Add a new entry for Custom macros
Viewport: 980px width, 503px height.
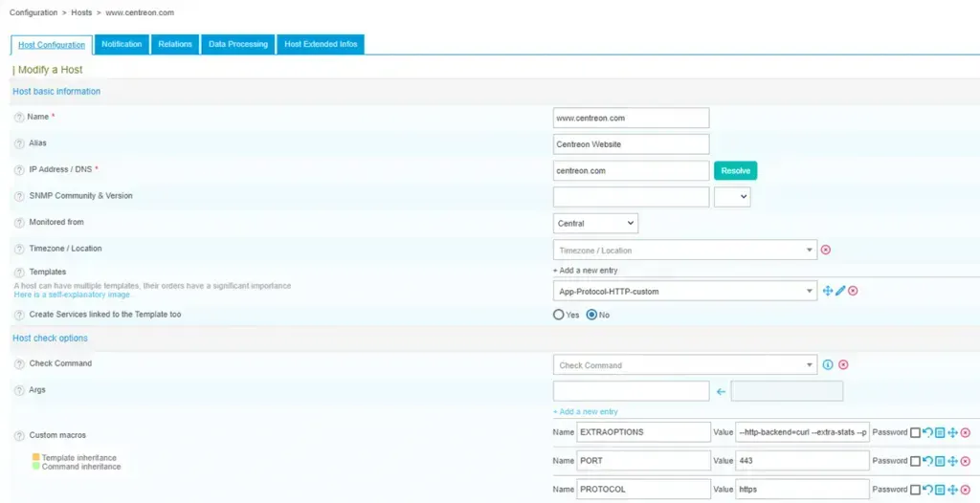585,412
